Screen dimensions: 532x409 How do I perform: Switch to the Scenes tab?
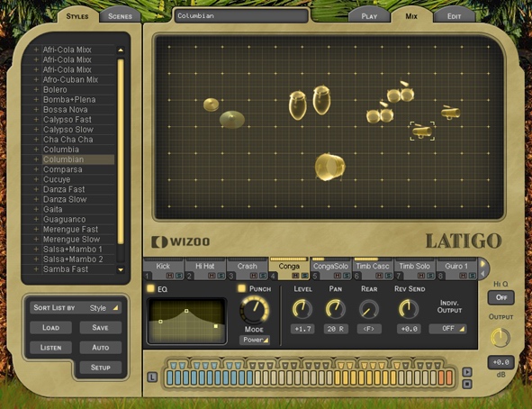click(120, 16)
